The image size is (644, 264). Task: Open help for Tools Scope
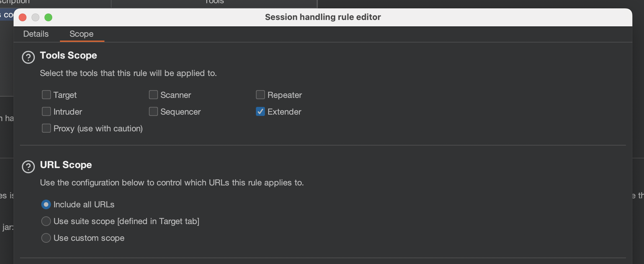(x=28, y=58)
